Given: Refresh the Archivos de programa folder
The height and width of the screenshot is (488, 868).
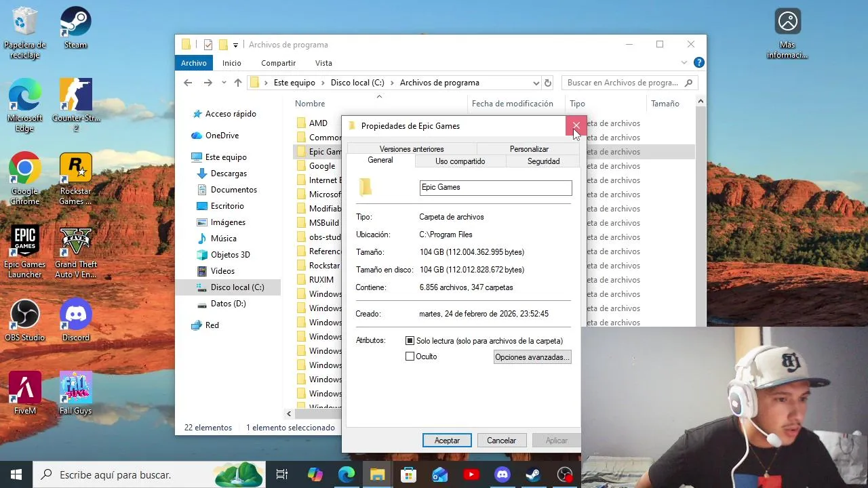Looking at the screenshot, I should click(x=548, y=83).
